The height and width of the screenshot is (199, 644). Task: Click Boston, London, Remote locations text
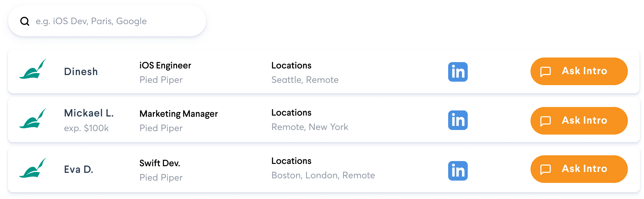323,175
